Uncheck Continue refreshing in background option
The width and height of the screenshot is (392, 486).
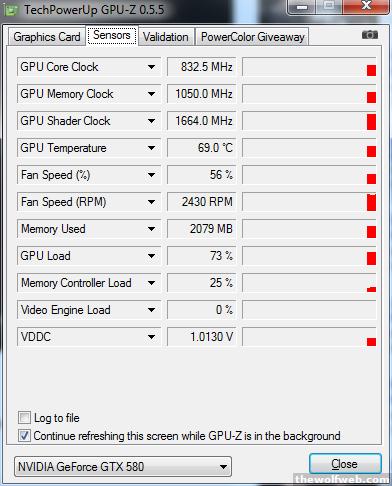(x=24, y=436)
